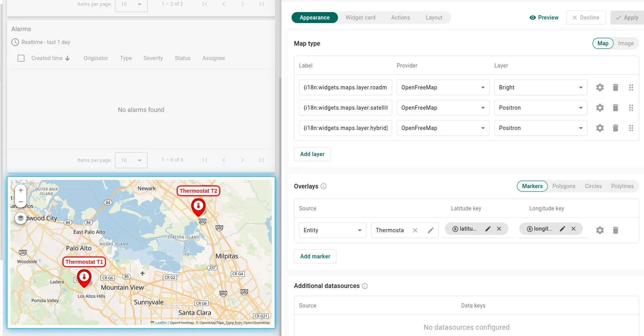Open the marker overlay settings gear
644x336 pixels.
600,230
